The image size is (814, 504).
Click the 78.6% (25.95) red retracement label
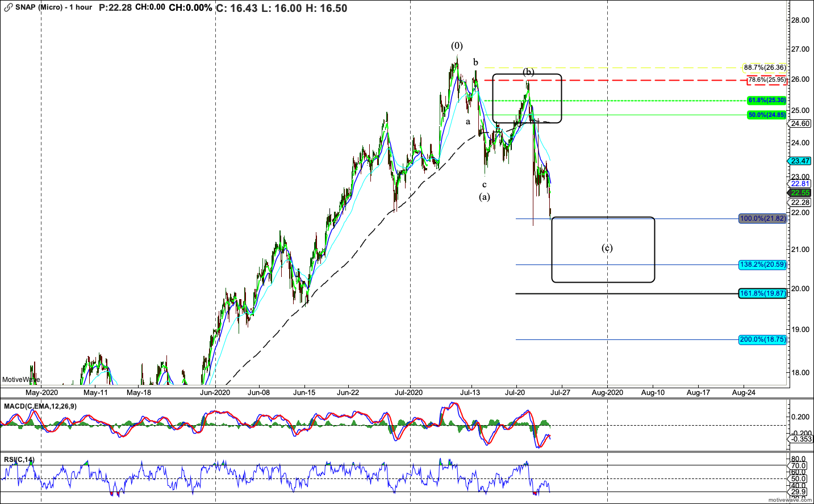click(x=766, y=80)
